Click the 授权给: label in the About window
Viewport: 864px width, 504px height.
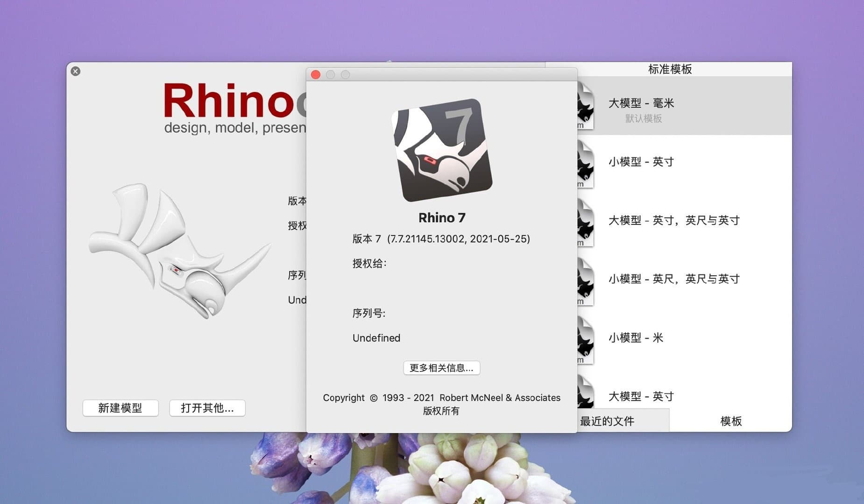pos(369,264)
